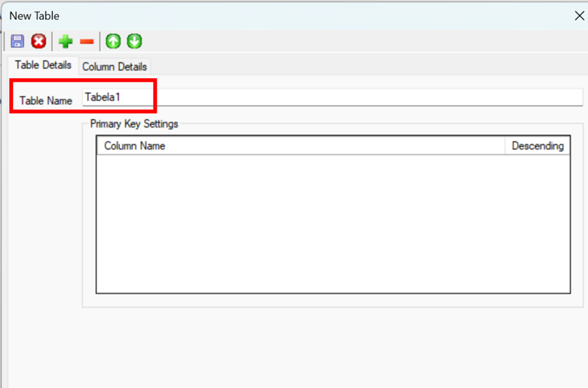The height and width of the screenshot is (388, 588).
Task: Move the column down with the green down arrow
Action: (134, 41)
